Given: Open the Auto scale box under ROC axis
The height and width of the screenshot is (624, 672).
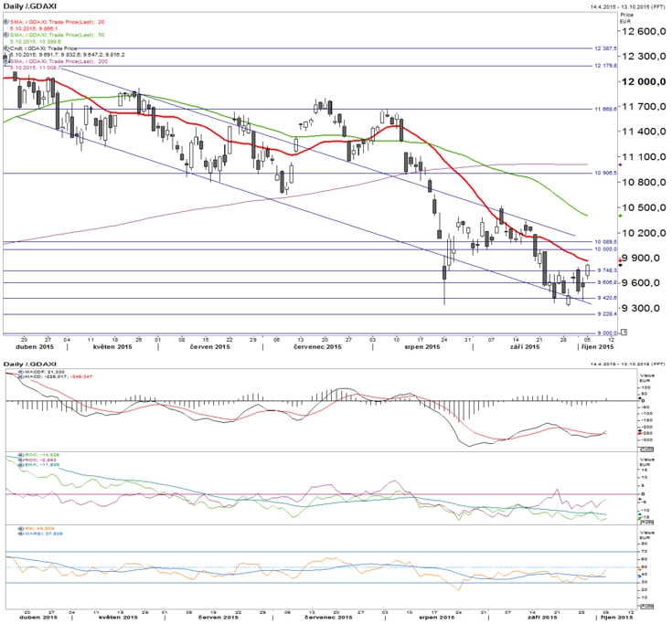Looking at the screenshot, I should click(x=646, y=523).
